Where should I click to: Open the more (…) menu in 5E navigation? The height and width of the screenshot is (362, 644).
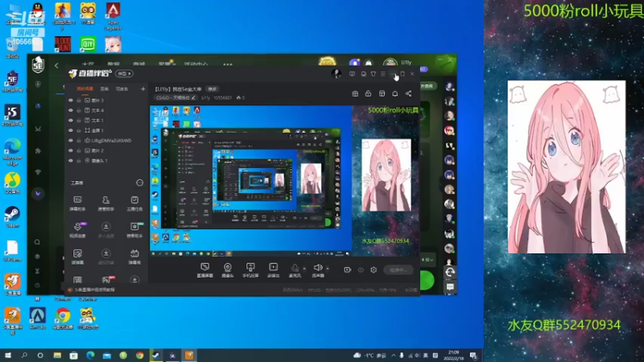pos(228,64)
